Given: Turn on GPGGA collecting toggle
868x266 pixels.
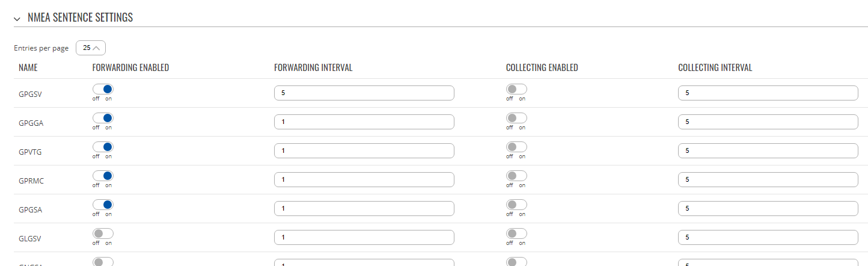Looking at the screenshot, I should tap(516, 118).
